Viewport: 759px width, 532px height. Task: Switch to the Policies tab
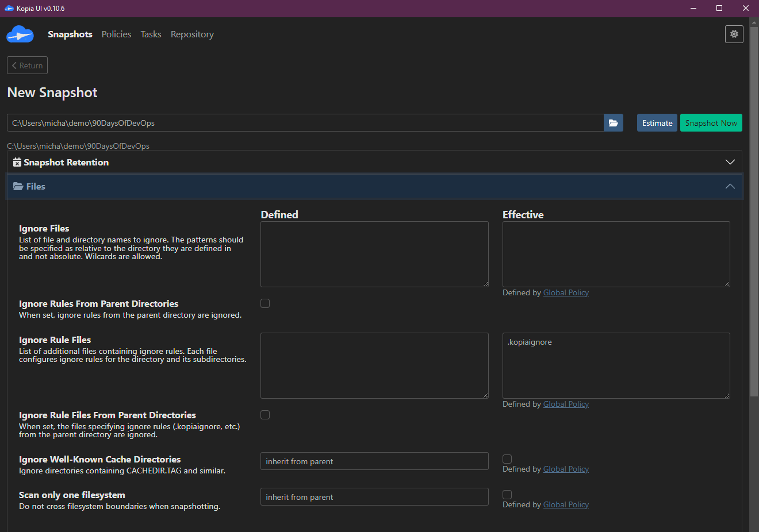coord(116,34)
